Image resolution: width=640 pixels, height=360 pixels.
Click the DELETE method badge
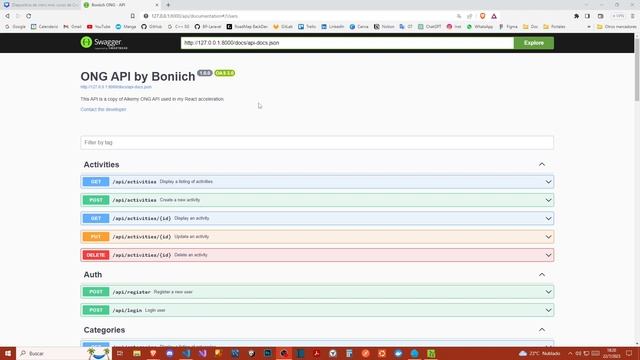click(96, 255)
